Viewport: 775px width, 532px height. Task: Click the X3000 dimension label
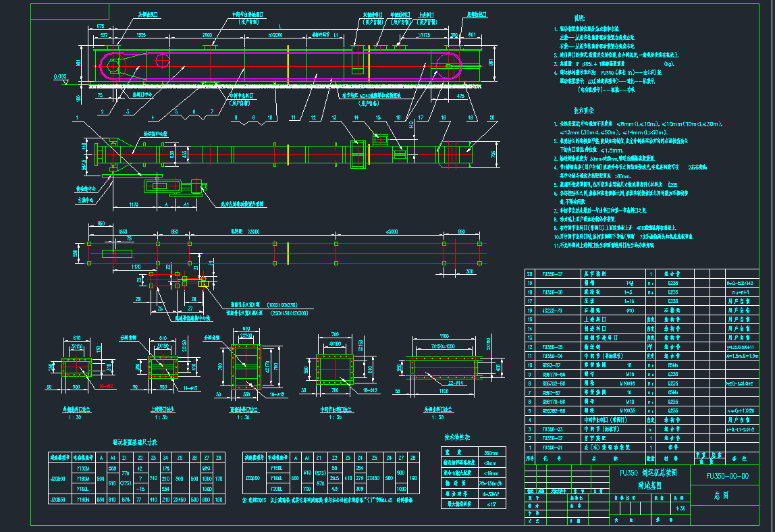coord(254,232)
